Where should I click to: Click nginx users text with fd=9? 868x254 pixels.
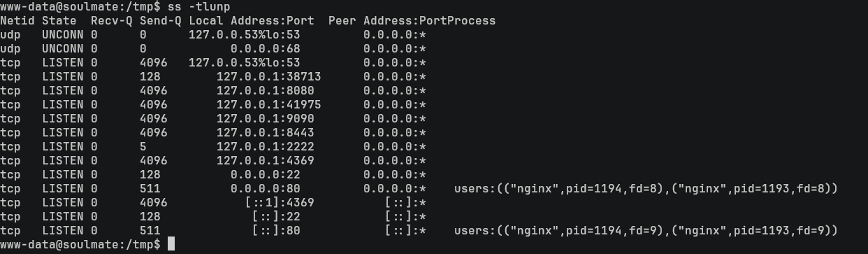(646, 230)
